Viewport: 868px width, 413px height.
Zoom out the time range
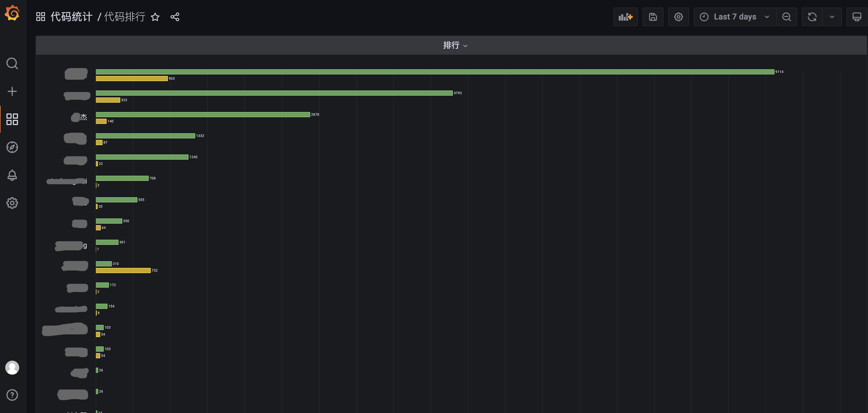(x=786, y=17)
